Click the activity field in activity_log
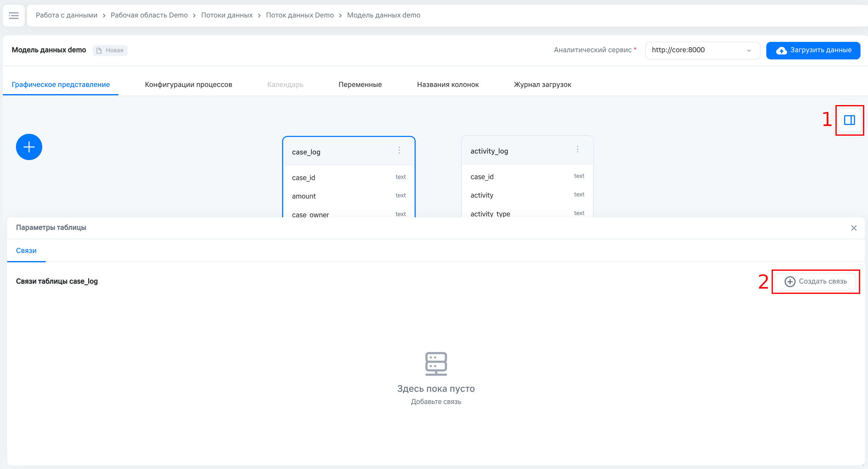 (527, 195)
